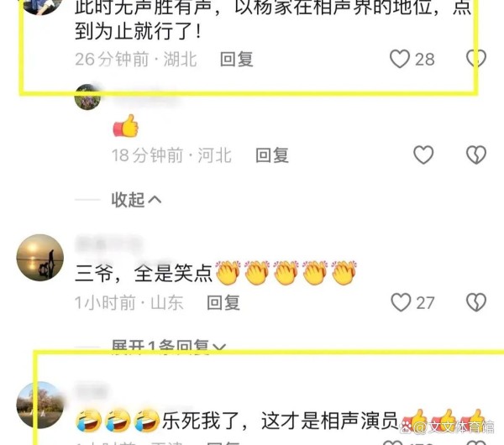Open blurred username above 三爷 comment
The height and width of the screenshot is (445, 504).
108,243
